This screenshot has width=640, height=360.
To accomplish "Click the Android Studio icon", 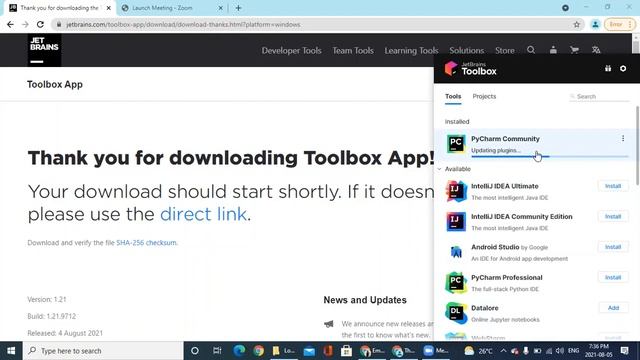I will [456, 252].
